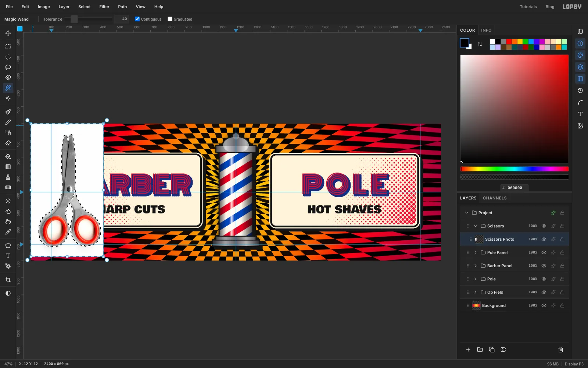Select the Polygon shape tool
Image resolution: width=588 pixels, height=368 pixels.
click(x=8, y=245)
